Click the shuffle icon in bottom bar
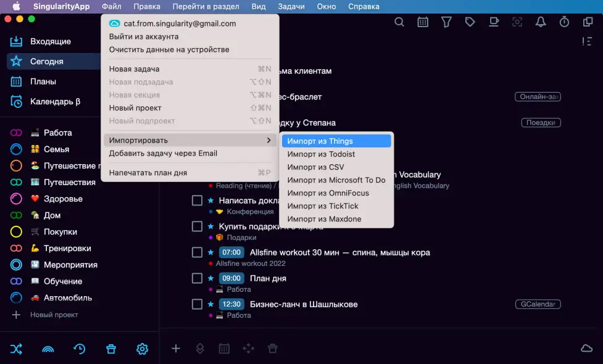603x364 pixels. coord(16,349)
